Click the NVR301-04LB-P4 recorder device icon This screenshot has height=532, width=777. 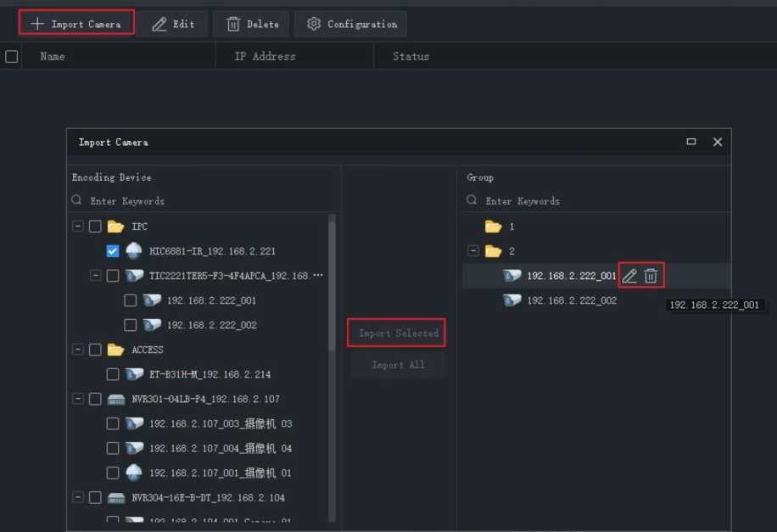pyautogui.click(x=116, y=399)
